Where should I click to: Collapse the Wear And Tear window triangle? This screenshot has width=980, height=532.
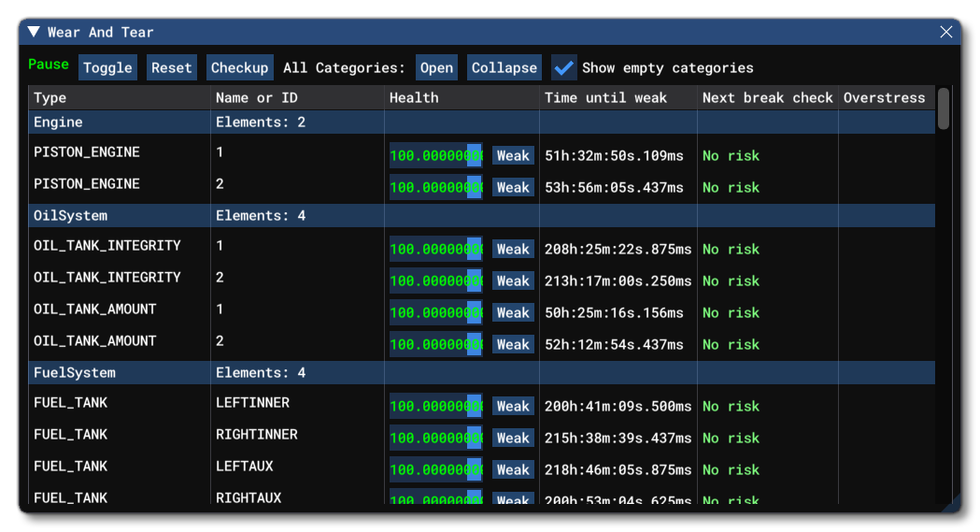(x=34, y=32)
